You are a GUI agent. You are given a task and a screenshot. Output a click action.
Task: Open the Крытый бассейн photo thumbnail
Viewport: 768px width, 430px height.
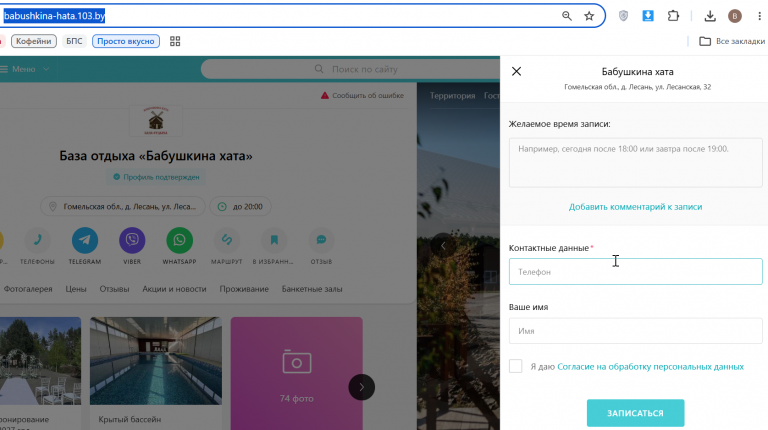tap(156, 361)
